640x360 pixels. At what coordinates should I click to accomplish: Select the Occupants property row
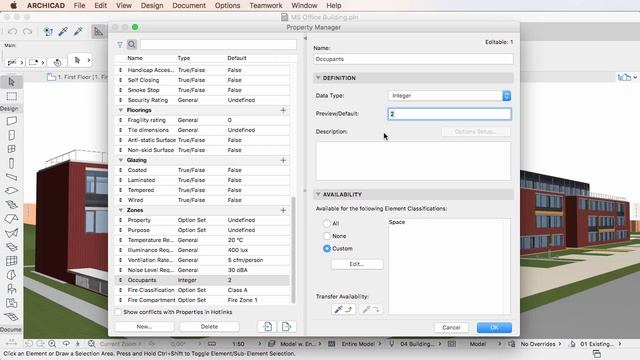pos(202,280)
